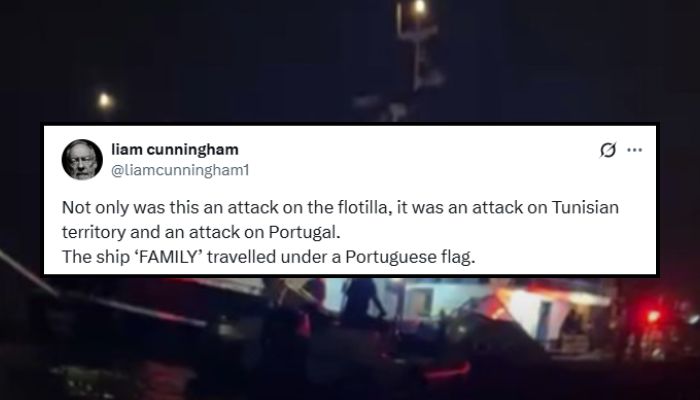Select the word 'Portugal.' ending the second line
The image size is (700, 400).
(304, 232)
